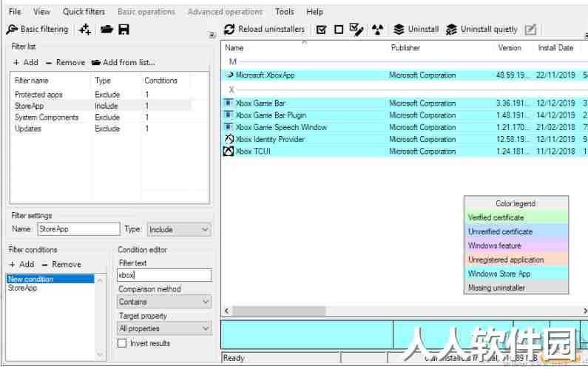Viewport: 588px width, 369px height.
Task: Click the horizontal scrollbar thumb in app list
Action: [279, 311]
